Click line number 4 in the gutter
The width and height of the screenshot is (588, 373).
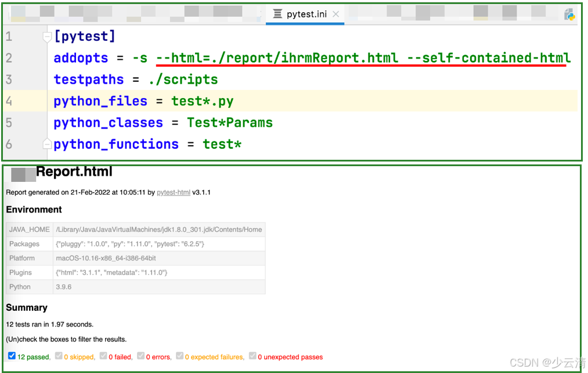point(9,101)
